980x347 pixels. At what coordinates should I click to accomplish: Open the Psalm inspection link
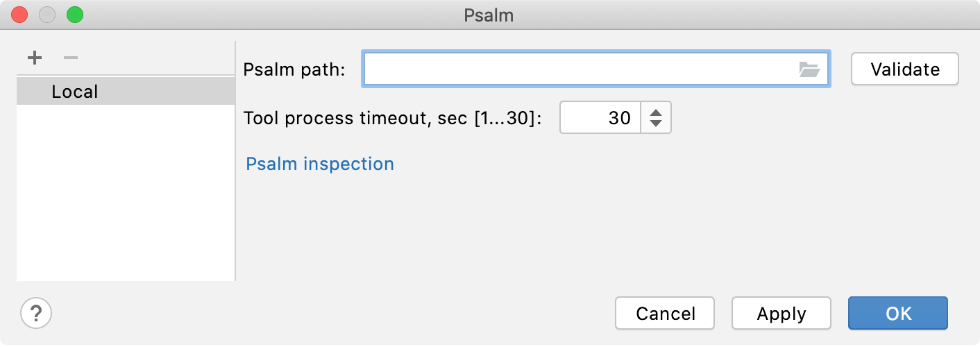click(320, 164)
